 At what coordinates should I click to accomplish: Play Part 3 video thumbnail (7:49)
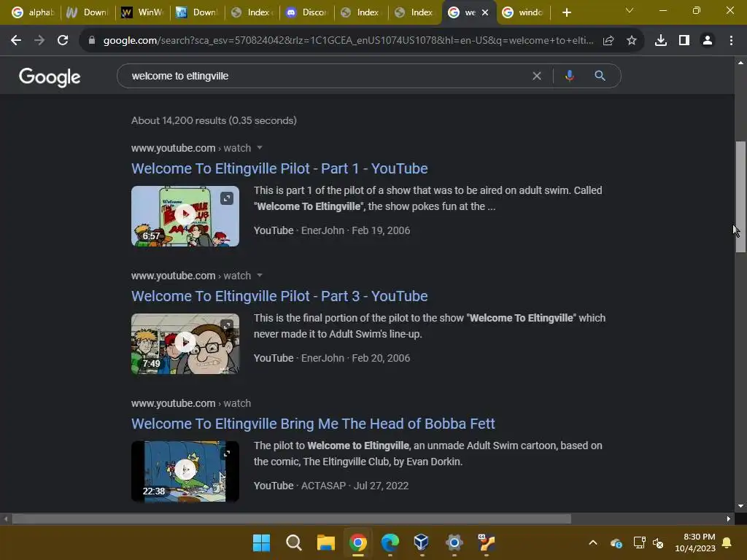(185, 343)
